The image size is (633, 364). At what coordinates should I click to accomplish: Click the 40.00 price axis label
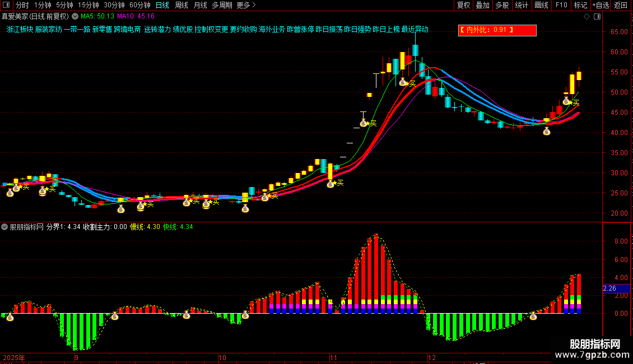(619, 133)
